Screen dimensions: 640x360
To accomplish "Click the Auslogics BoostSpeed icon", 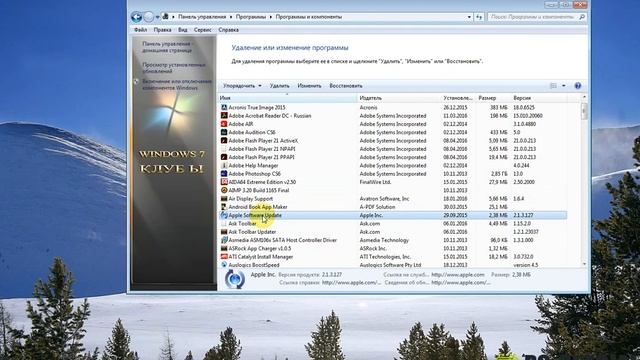I will [x=224, y=265].
